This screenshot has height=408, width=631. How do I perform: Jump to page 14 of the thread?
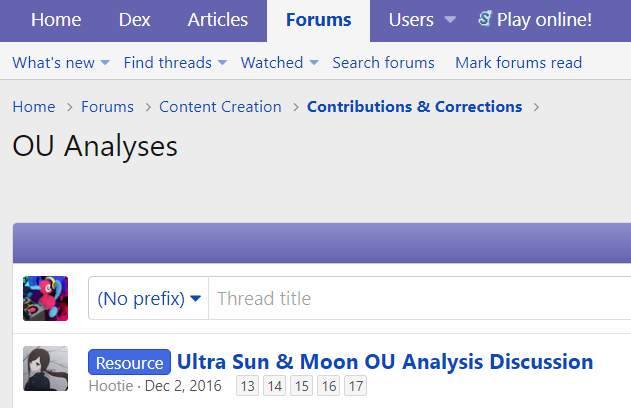point(274,386)
